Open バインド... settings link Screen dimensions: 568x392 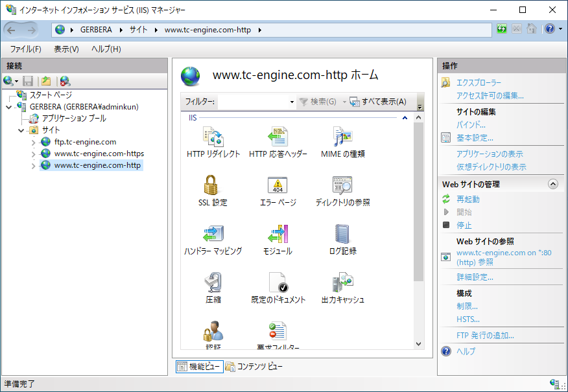coord(471,125)
